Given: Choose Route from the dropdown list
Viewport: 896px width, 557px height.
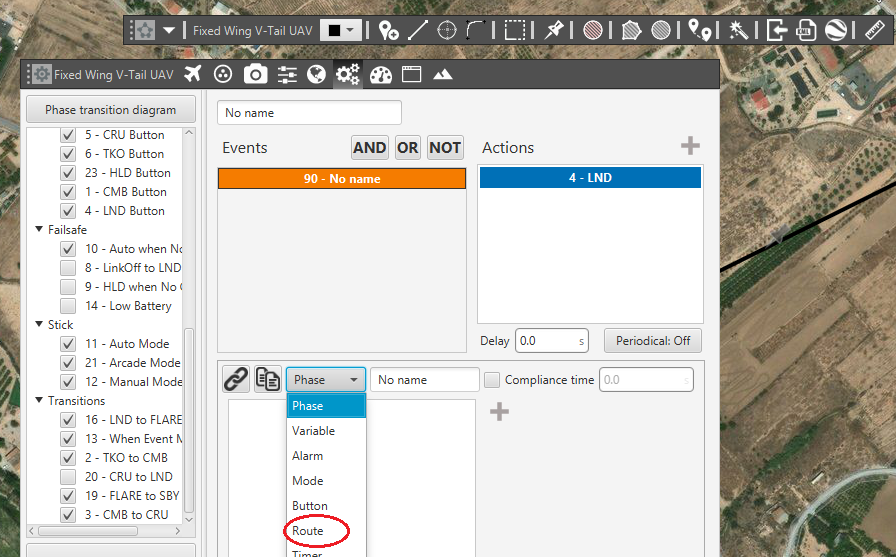Looking at the screenshot, I should tap(326, 531).
